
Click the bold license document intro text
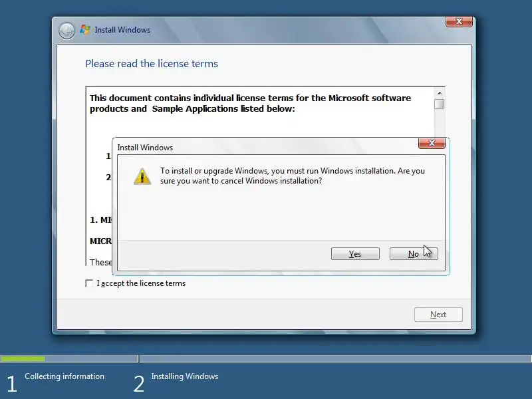[x=250, y=103]
